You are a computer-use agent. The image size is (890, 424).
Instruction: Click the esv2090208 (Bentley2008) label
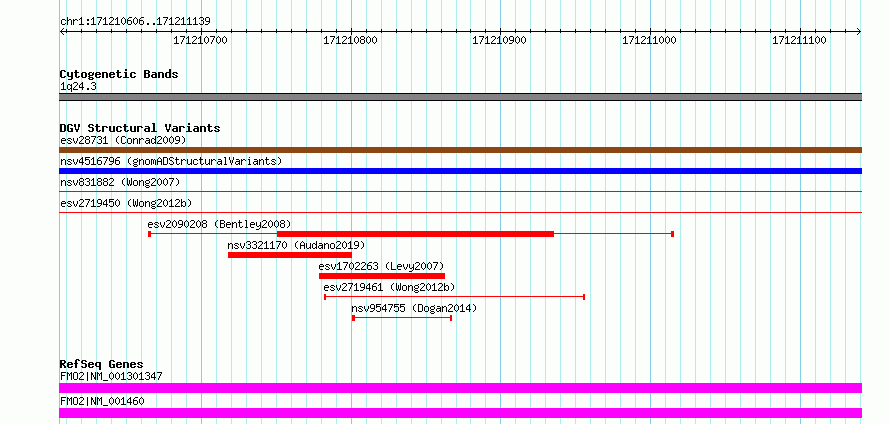click(x=219, y=224)
